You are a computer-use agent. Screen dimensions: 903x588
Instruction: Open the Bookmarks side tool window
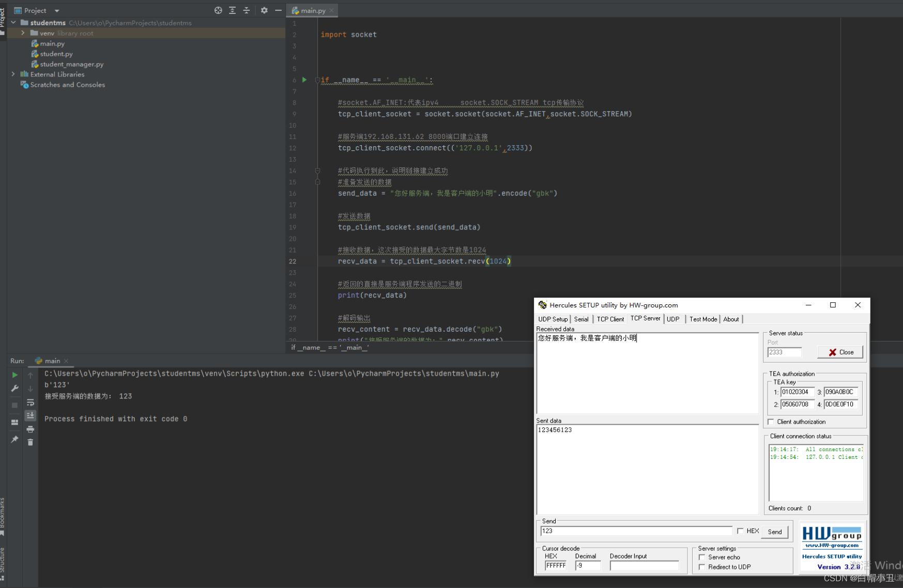point(3,517)
